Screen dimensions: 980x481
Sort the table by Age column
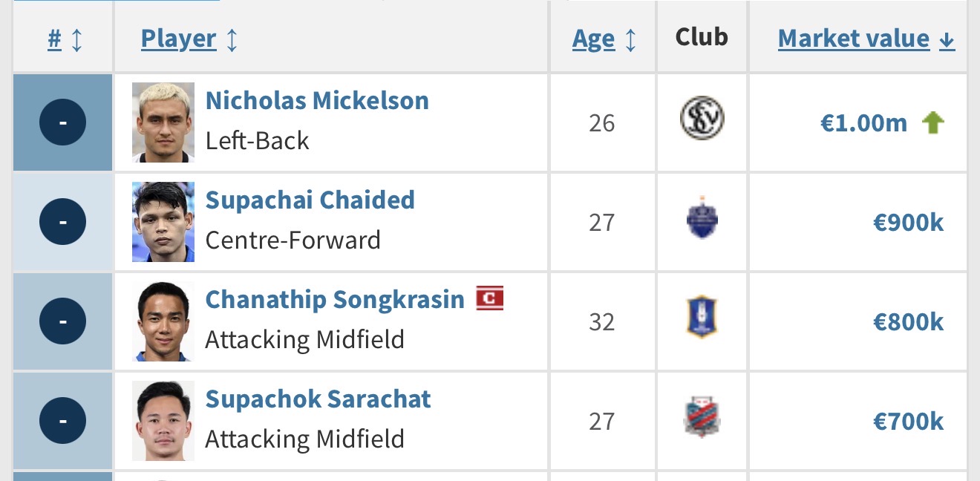tap(593, 39)
